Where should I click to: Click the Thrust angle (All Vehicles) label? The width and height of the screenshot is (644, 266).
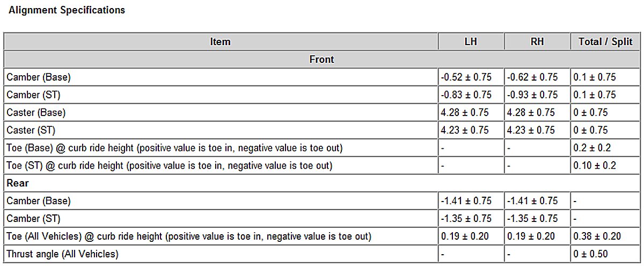click(x=62, y=254)
